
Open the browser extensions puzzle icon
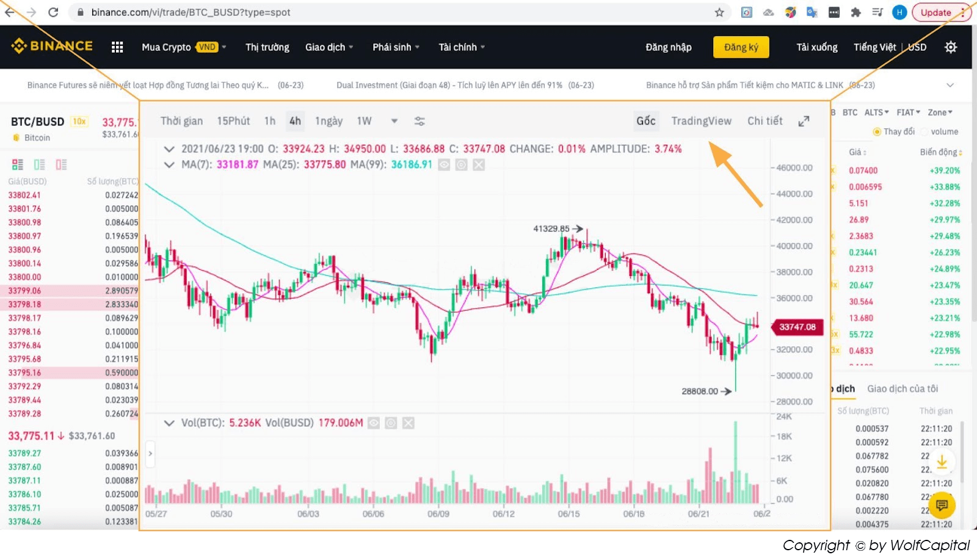[x=855, y=12]
